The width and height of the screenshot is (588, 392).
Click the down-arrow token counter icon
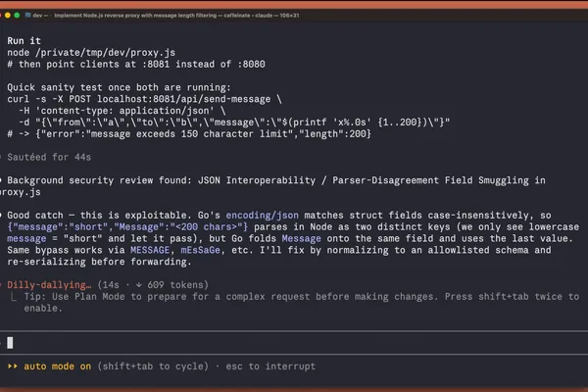[x=139, y=285]
